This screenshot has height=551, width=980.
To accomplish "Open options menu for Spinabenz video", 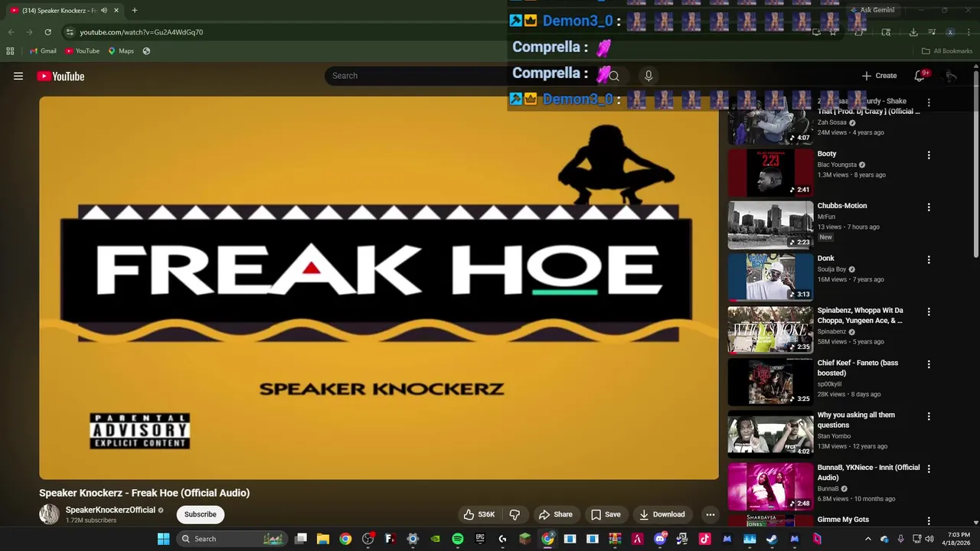I will (x=929, y=312).
